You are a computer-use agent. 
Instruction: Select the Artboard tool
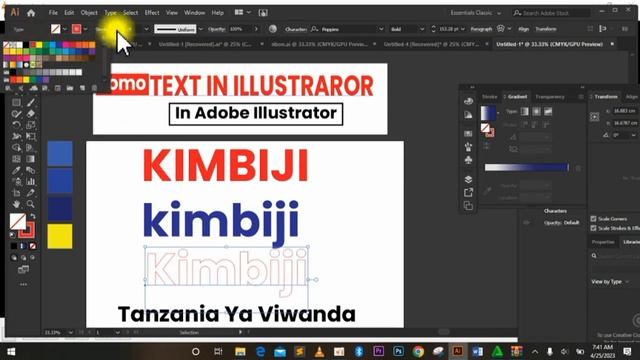coord(16,193)
